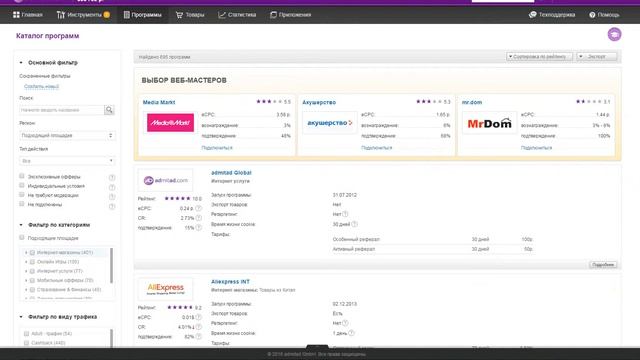Go to the Товары section

(x=190, y=15)
